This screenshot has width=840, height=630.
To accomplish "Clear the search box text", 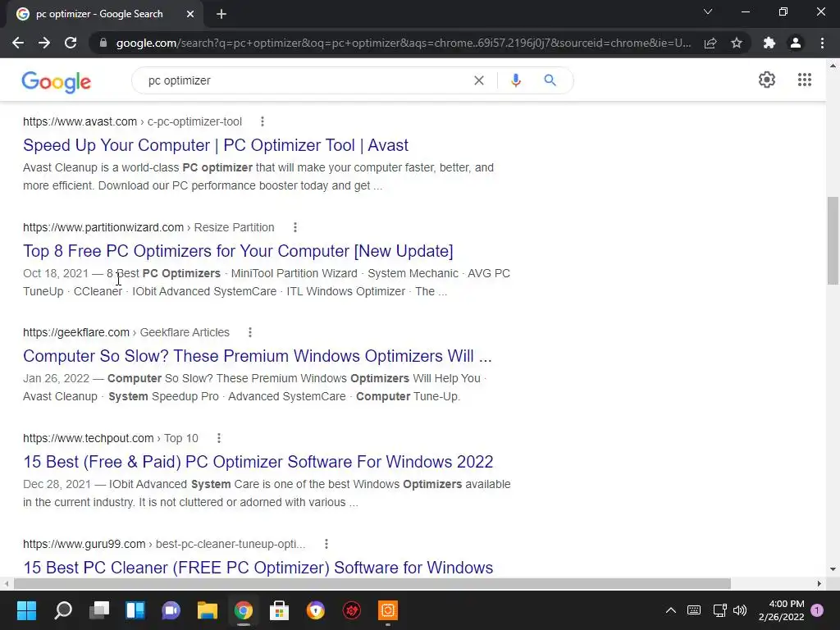I will [479, 80].
